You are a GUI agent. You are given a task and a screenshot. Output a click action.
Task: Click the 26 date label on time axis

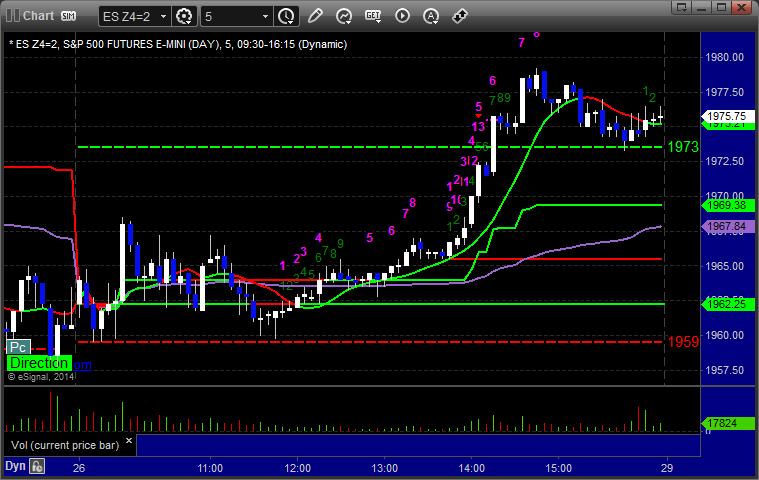click(79, 468)
